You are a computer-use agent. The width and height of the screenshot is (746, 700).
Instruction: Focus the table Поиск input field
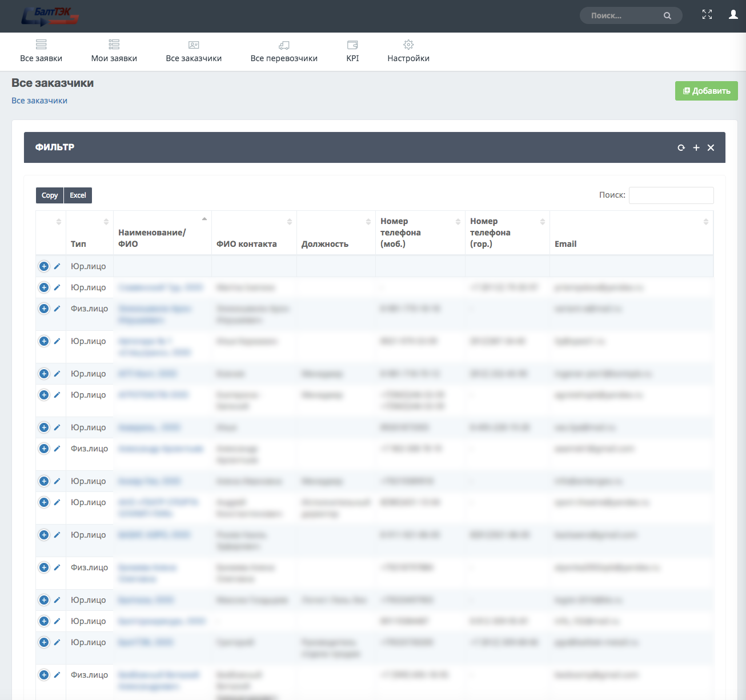pyautogui.click(x=671, y=195)
